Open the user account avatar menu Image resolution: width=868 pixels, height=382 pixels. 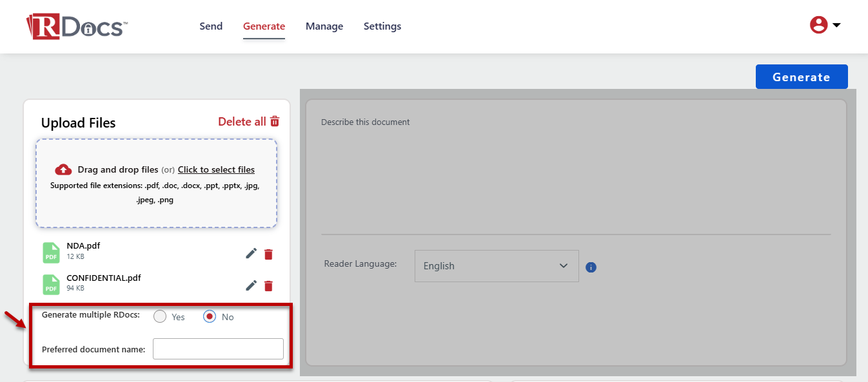click(x=818, y=25)
